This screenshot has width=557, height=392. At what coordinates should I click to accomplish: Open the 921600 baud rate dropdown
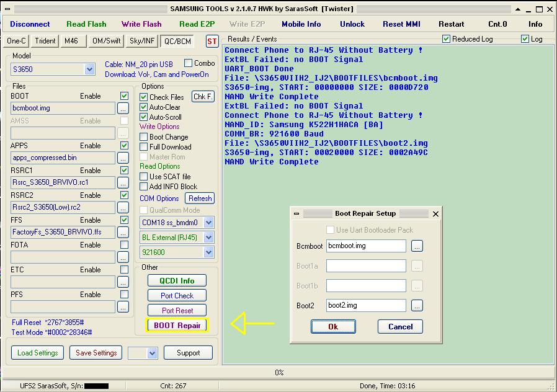click(x=209, y=252)
